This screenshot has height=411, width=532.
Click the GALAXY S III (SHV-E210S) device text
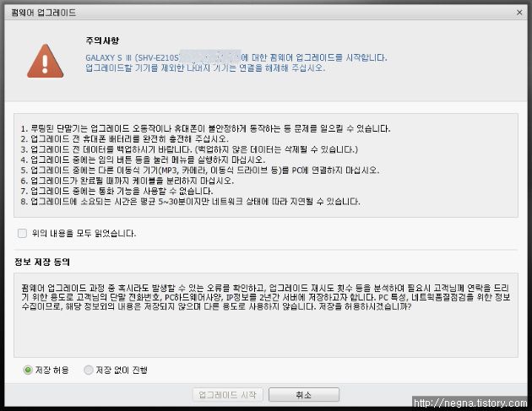[133, 57]
